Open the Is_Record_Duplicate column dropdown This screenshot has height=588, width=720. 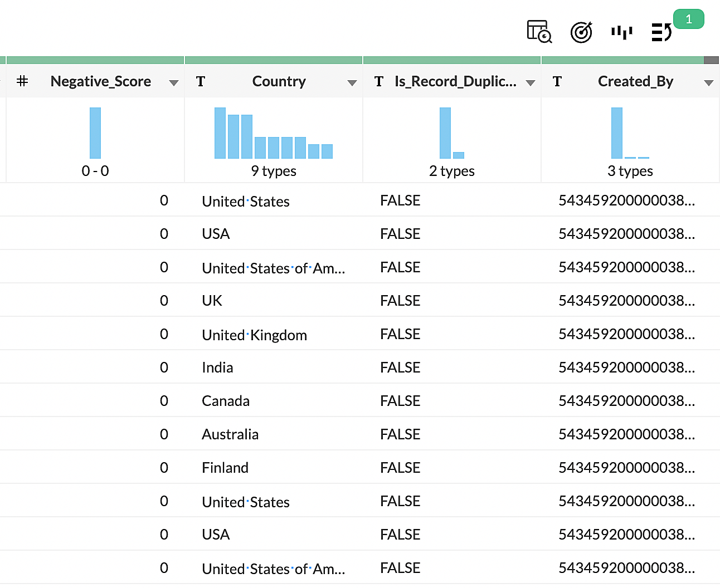[x=530, y=83]
